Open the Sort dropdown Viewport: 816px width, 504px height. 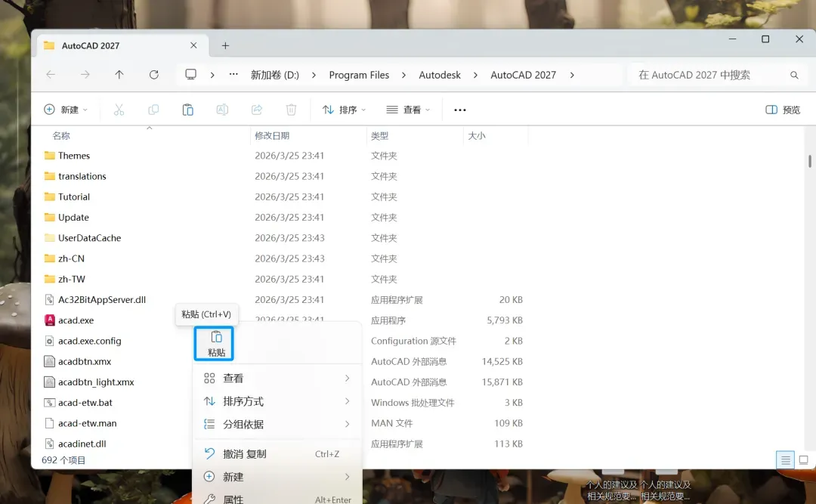click(x=344, y=110)
